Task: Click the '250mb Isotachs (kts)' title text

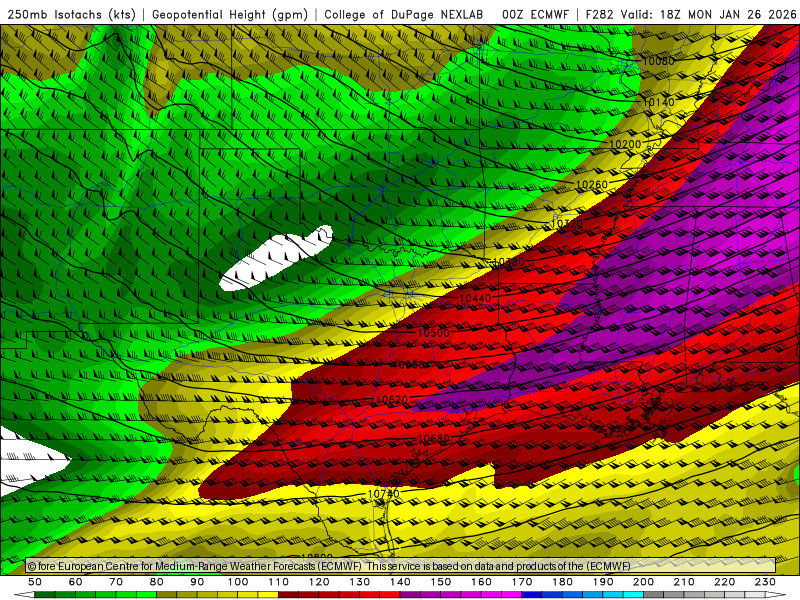Action: pyautogui.click(x=71, y=15)
